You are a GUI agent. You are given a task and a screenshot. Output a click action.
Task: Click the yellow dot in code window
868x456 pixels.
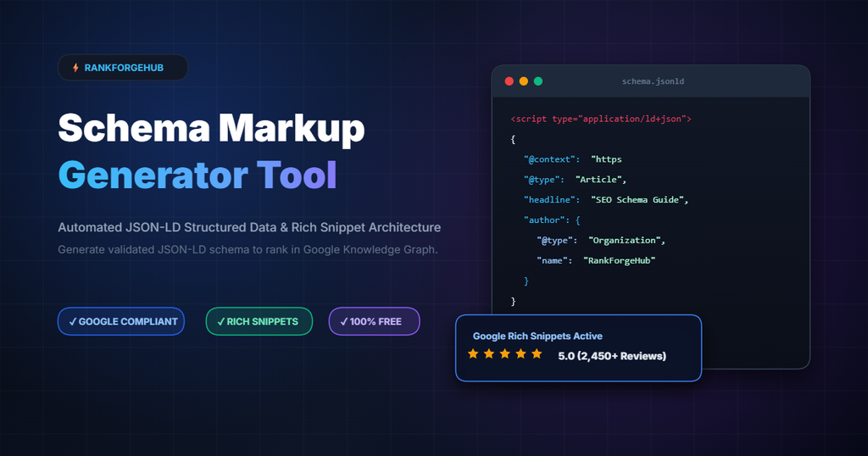[524, 81]
